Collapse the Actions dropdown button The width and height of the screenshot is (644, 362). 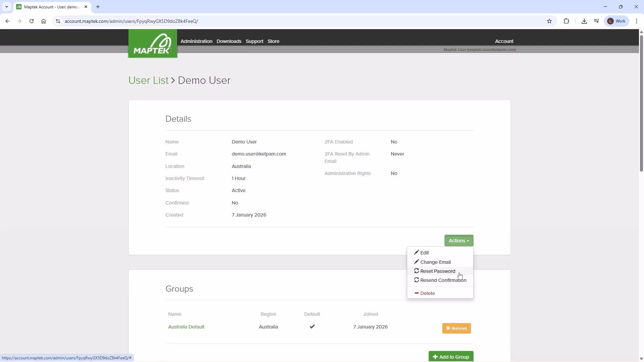[459, 241]
